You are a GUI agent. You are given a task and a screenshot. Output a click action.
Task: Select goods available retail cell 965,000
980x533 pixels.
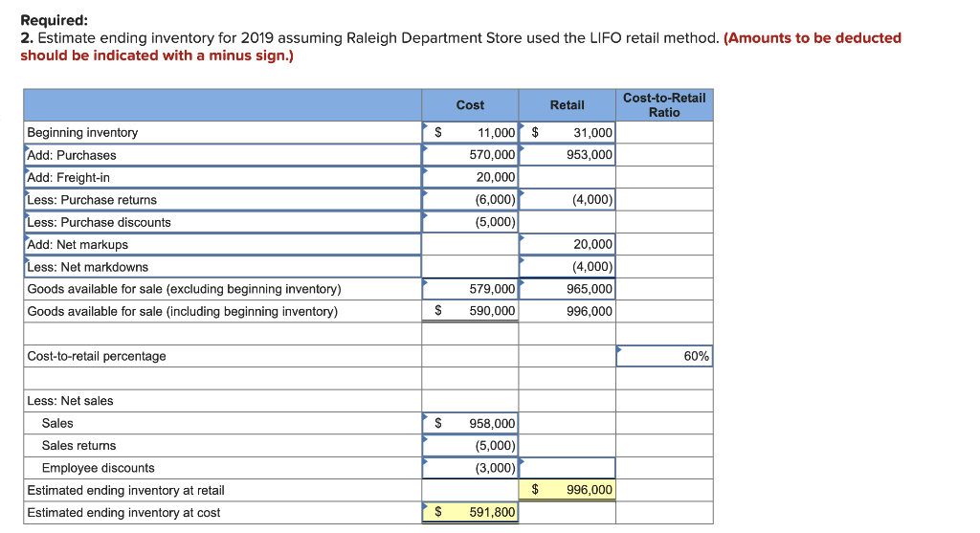click(567, 289)
